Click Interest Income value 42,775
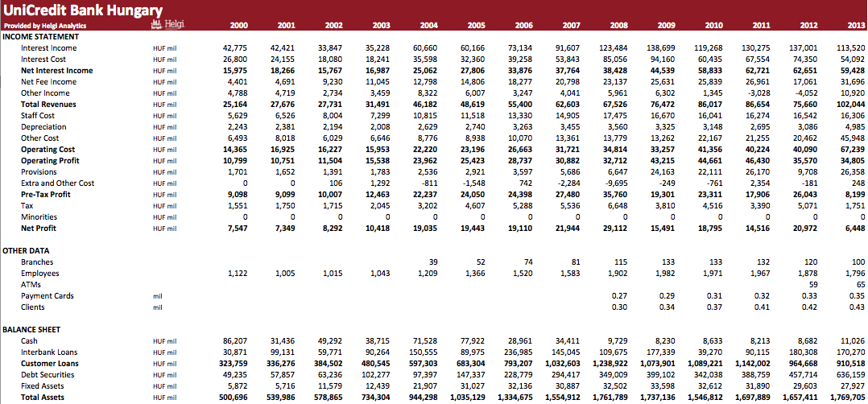This screenshot has height=404, width=868. 235,48
